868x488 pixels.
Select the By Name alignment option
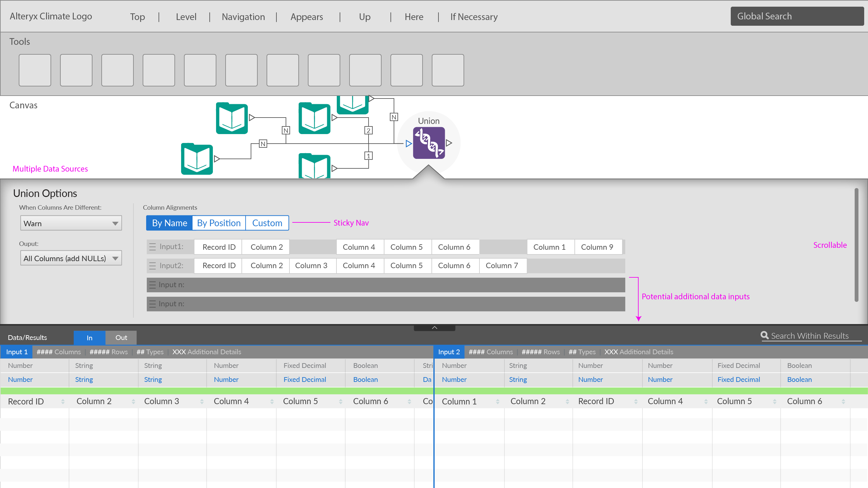pyautogui.click(x=169, y=223)
